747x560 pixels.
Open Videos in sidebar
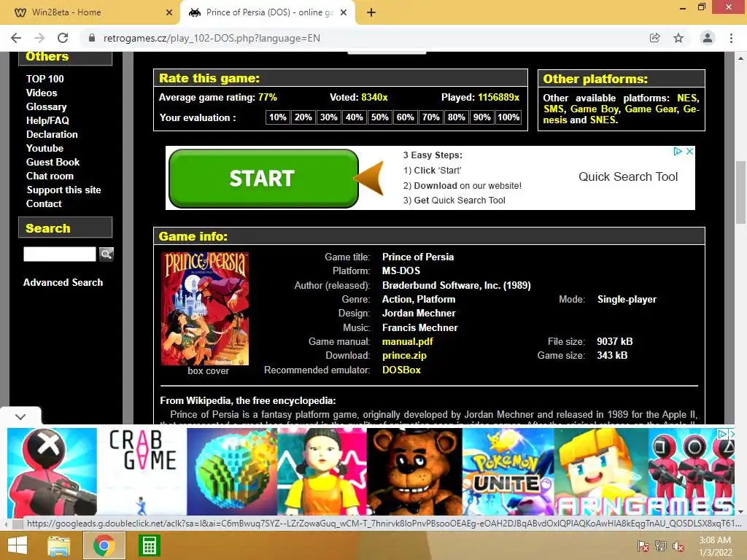point(42,93)
